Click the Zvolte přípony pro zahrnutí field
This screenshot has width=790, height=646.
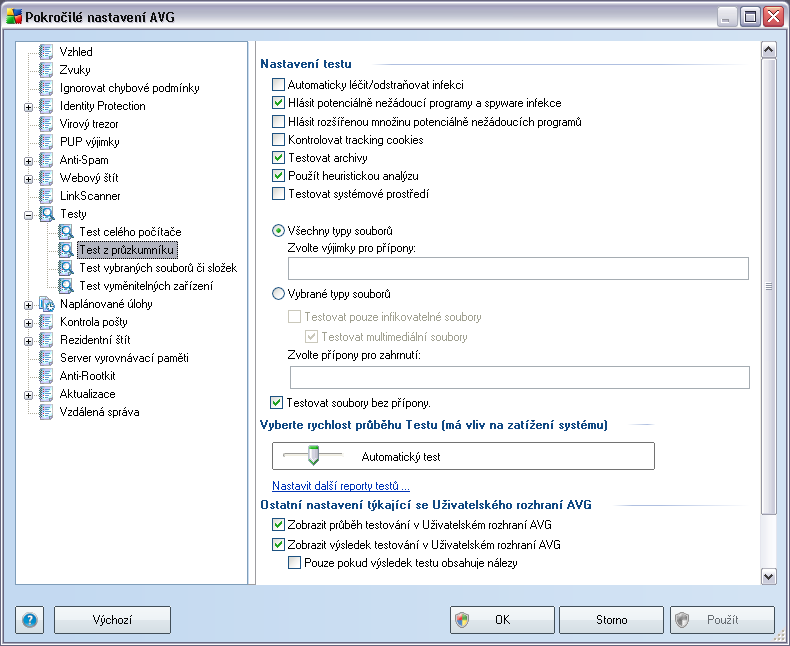(519, 377)
